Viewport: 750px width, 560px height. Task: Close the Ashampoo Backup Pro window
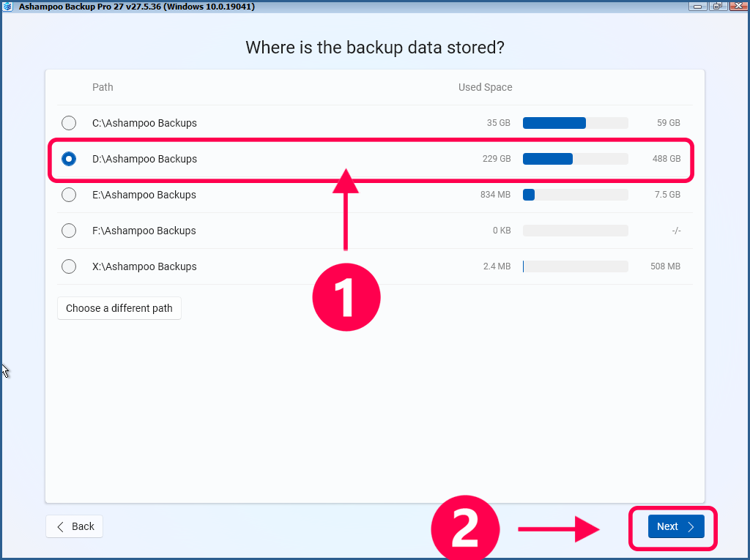738,6
